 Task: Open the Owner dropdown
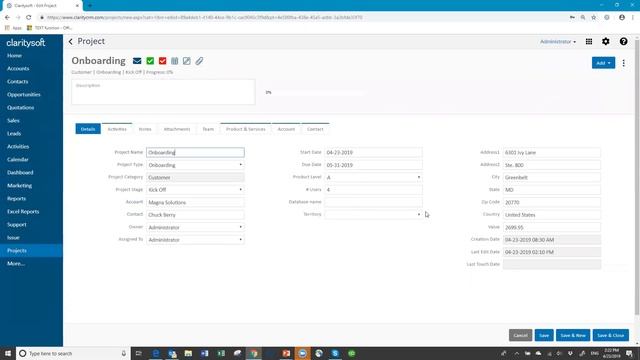click(195, 227)
